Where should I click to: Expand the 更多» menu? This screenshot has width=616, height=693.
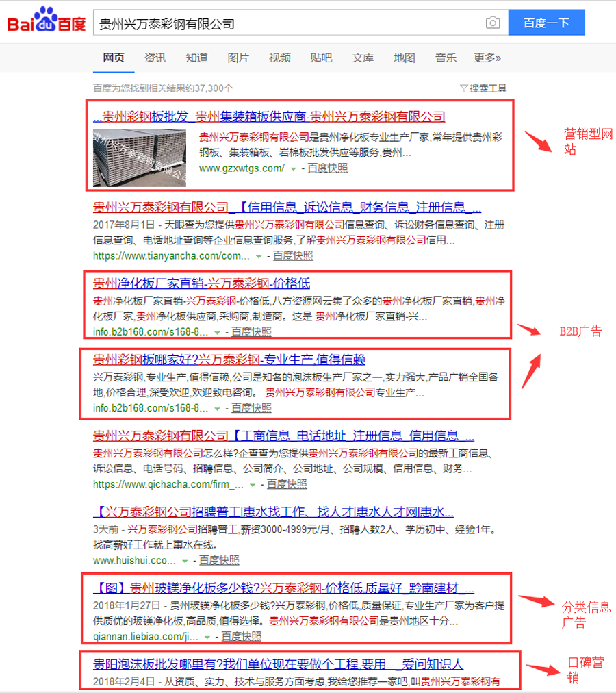point(487,58)
